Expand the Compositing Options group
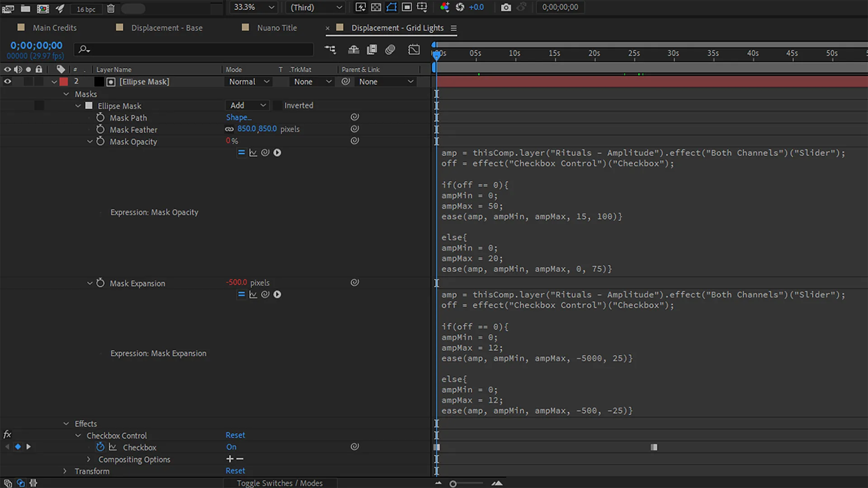Image resolution: width=868 pixels, height=488 pixels. 89,459
